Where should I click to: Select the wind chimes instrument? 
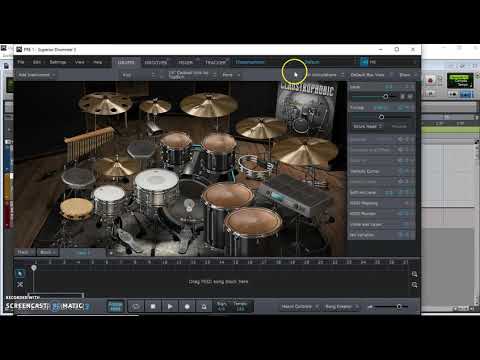[x=89, y=143]
